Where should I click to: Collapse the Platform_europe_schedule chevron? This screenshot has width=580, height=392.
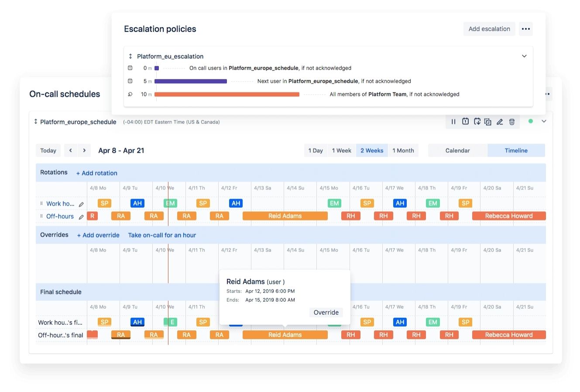(x=544, y=121)
